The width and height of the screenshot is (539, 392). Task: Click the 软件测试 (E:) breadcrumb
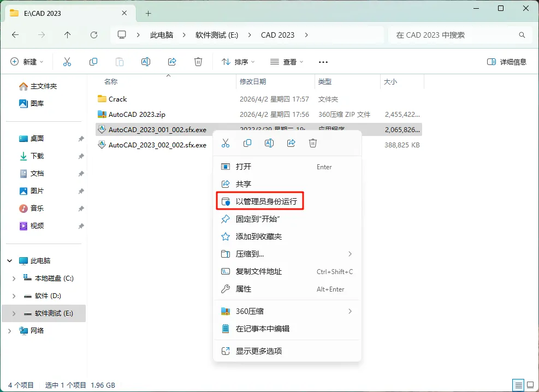pos(217,35)
